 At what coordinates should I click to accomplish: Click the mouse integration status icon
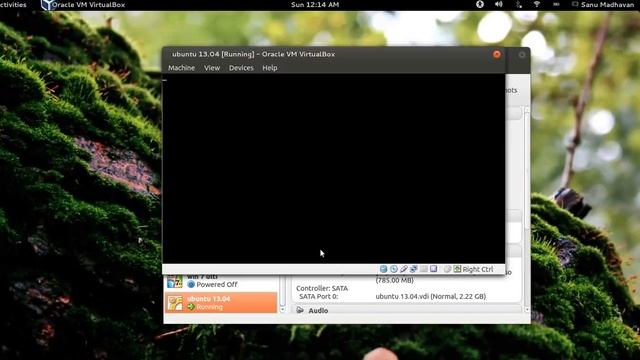point(447,269)
